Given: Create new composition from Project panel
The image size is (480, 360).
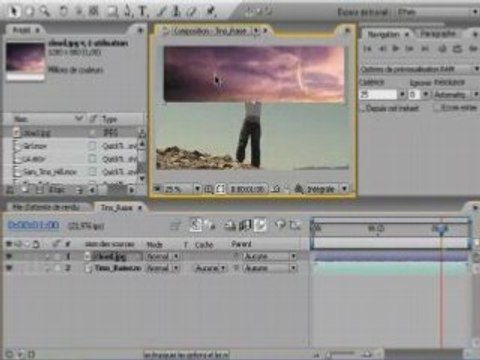Looking at the screenshot, I should click(x=39, y=190).
